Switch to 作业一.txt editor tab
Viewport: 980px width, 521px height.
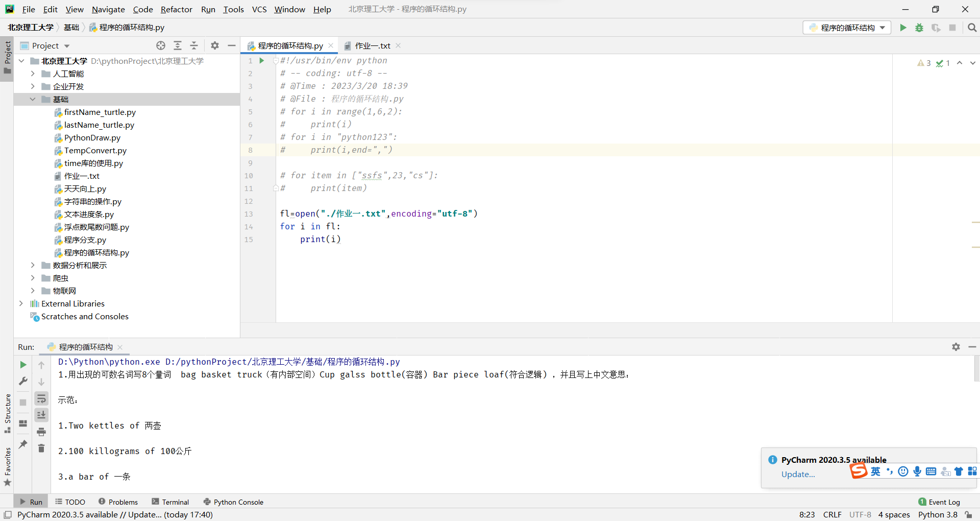click(372, 46)
